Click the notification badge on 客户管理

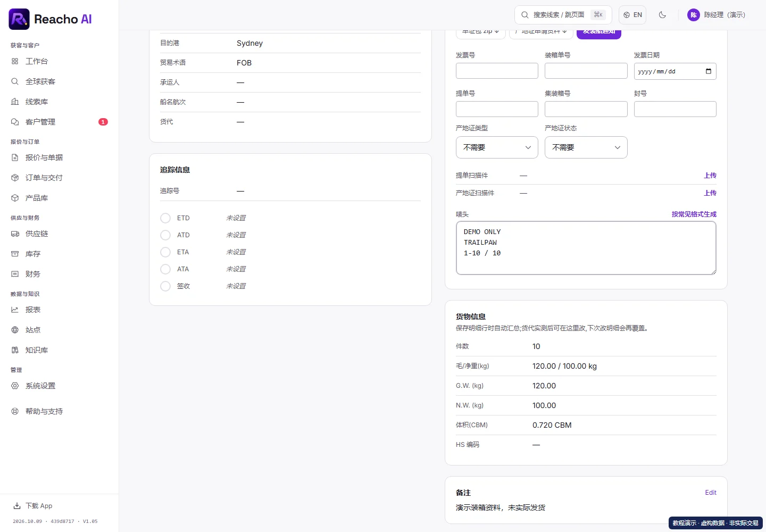[103, 122]
